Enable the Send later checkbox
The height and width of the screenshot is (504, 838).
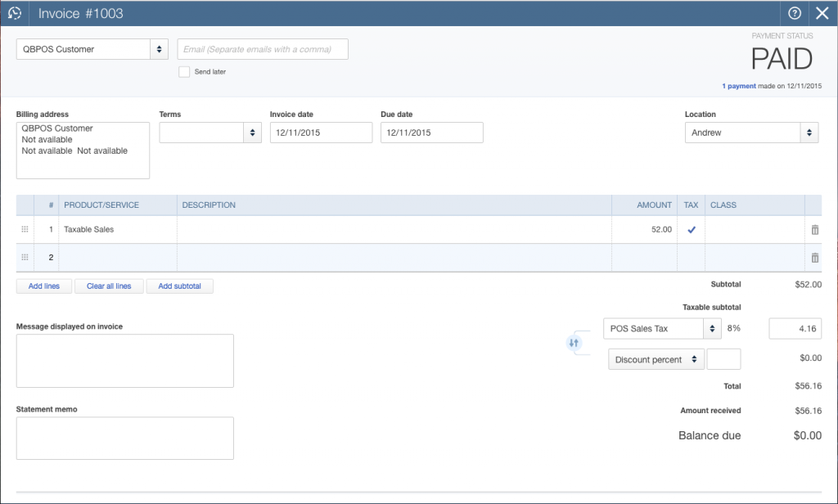[x=184, y=72]
